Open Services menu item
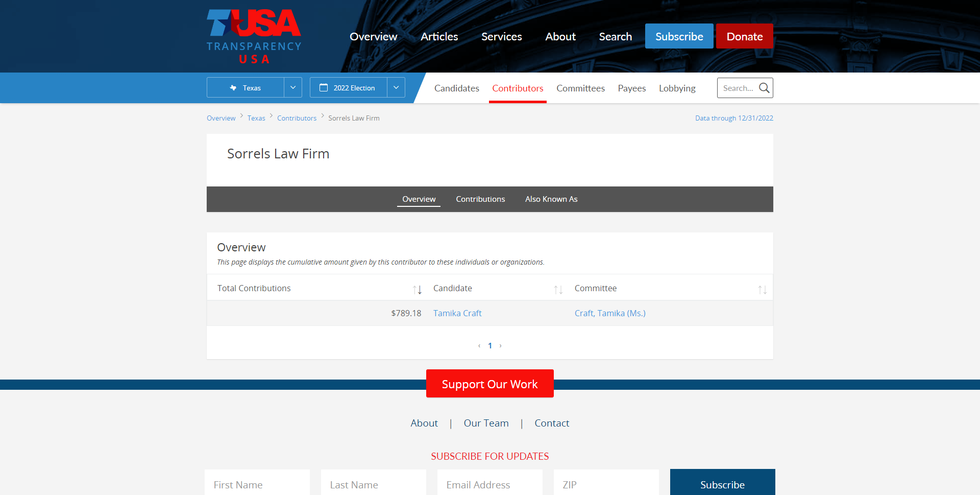The width and height of the screenshot is (980, 495). [x=501, y=37]
